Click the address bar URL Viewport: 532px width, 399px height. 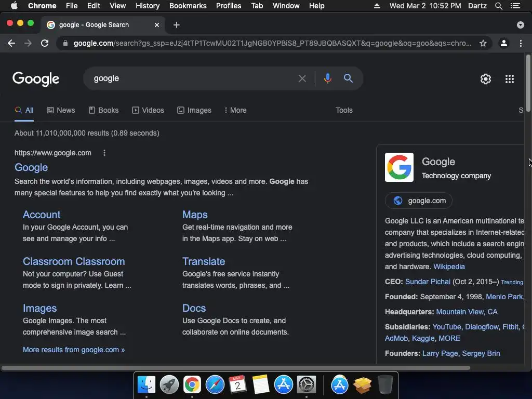(x=272, y=43)
